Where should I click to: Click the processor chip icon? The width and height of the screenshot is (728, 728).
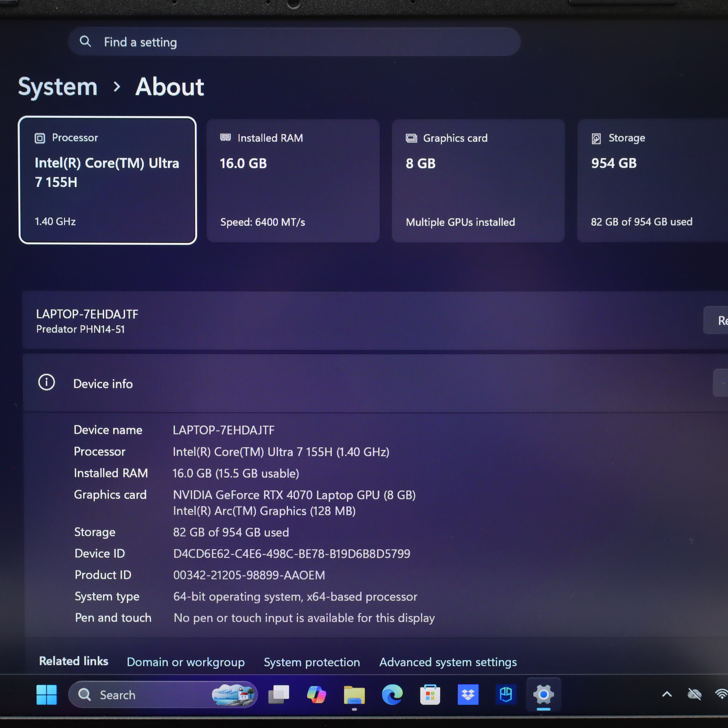point(40,138)
